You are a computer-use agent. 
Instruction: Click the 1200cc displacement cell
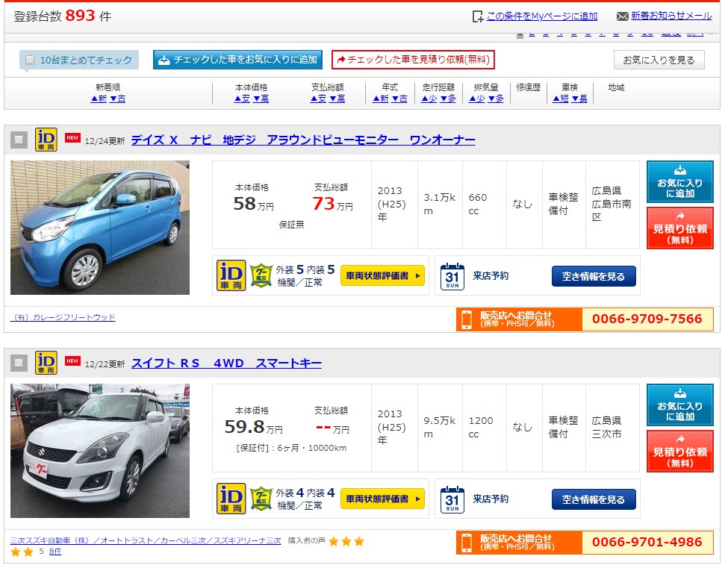point(485,428)
